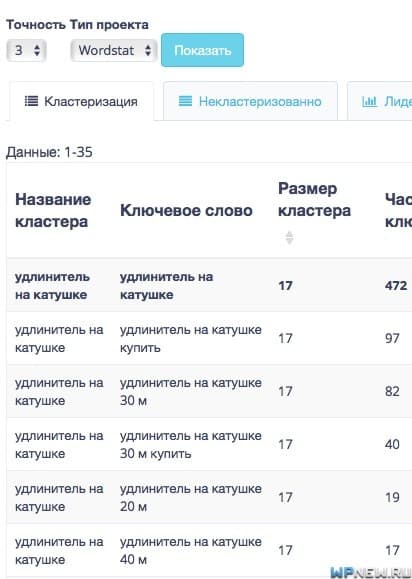Click the Показать button
This screenshot has width=412, height=579.
[202, 50]
